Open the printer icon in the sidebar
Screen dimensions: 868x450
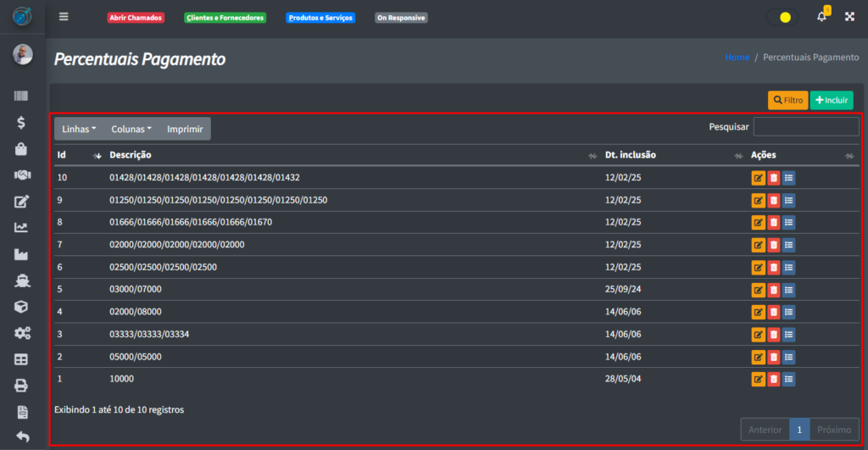pos(22,386)
